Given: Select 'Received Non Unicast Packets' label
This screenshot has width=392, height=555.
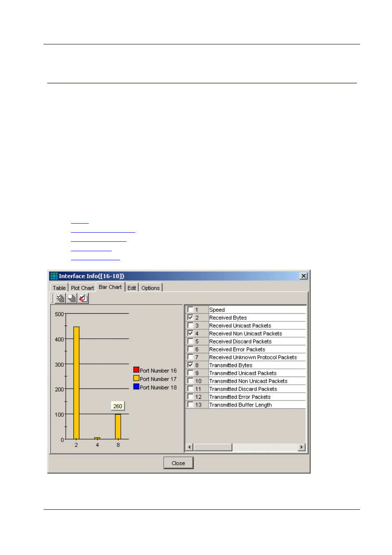Looking at the screenshot, I should point(245,333).
